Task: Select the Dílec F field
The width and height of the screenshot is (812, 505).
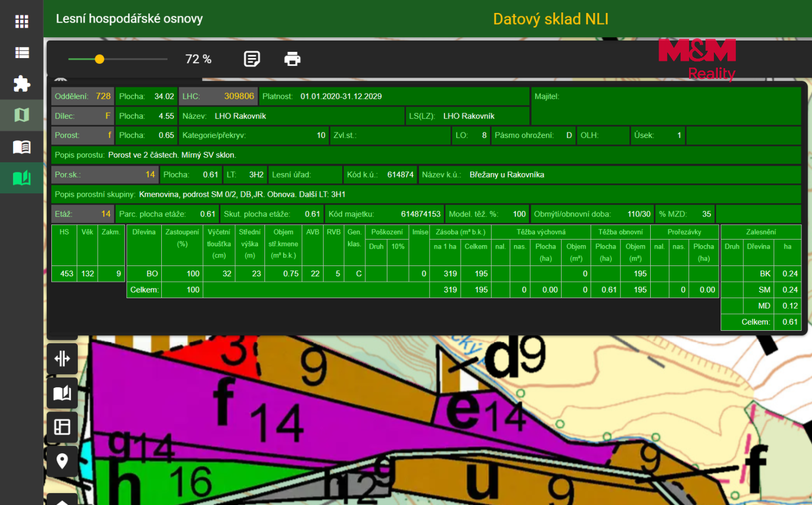Action: tap(83, 116)
